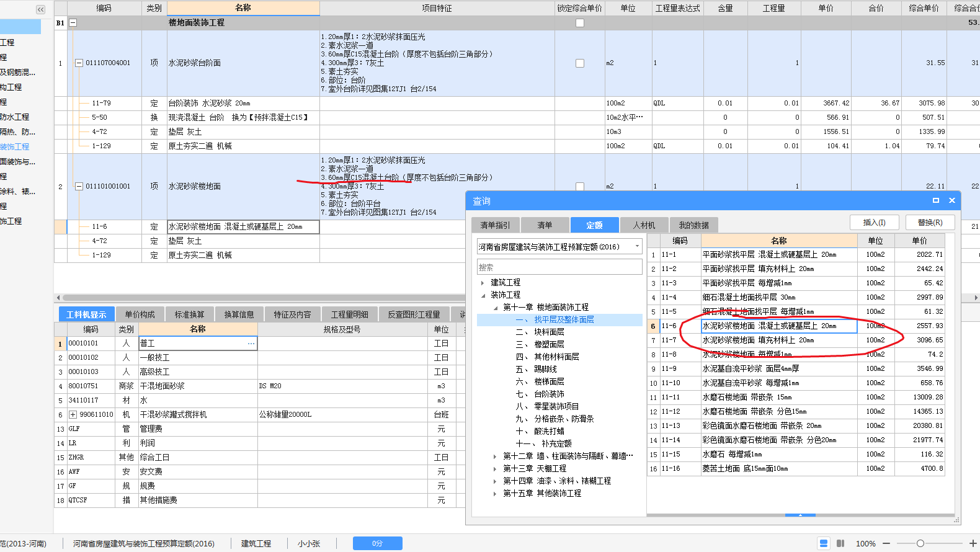Click the zoom in plus icon

[x=973, y=543]
